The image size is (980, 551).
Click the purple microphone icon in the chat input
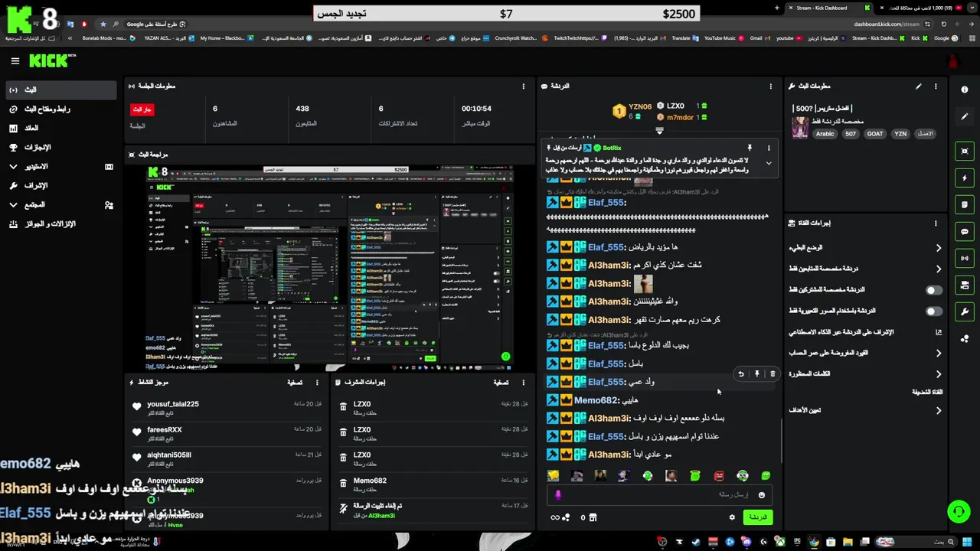(x=558, y=495)
